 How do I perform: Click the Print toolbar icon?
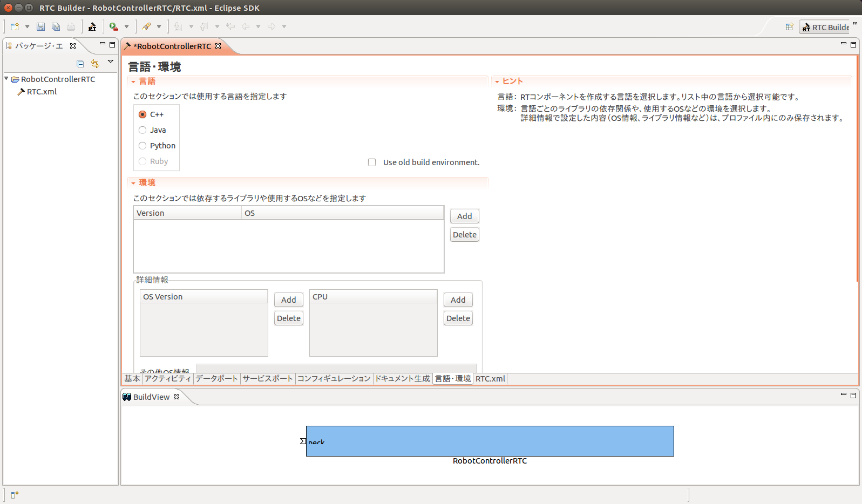(71, 26)
